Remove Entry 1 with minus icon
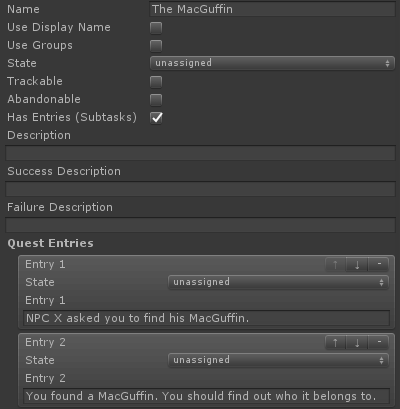Image resolution: width=400 pixels, height=409 pixels. (x=379, y=265)
